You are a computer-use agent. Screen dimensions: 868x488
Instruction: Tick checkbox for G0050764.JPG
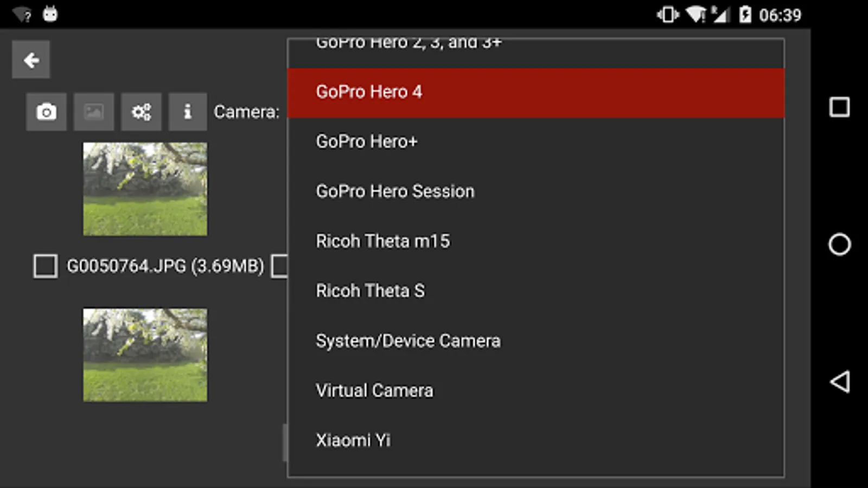[46, 266]
